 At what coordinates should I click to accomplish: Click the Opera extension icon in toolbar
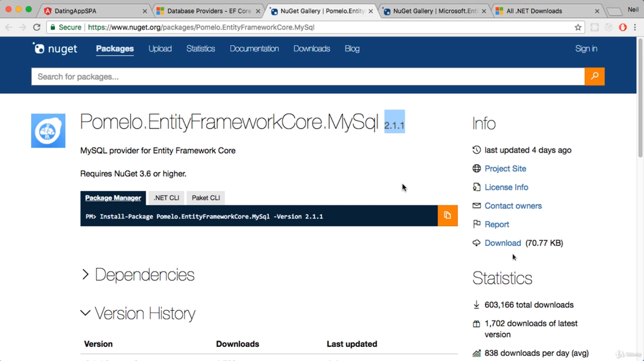pyautogui.click(x=623, y=28)
